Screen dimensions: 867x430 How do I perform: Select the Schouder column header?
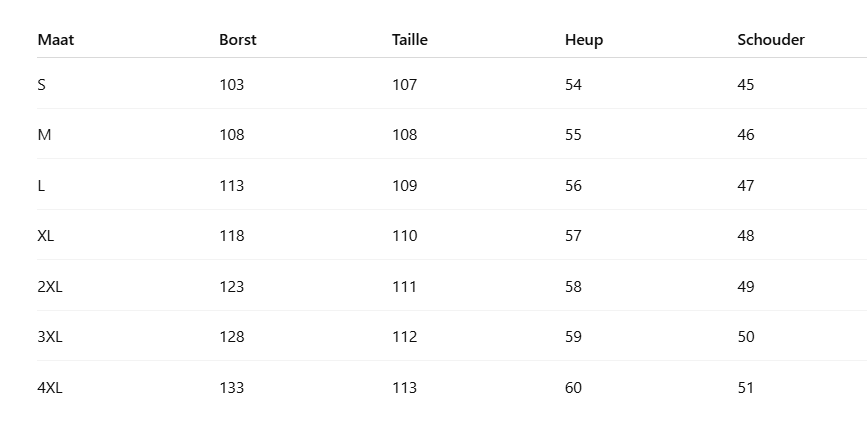pos(771,40)
